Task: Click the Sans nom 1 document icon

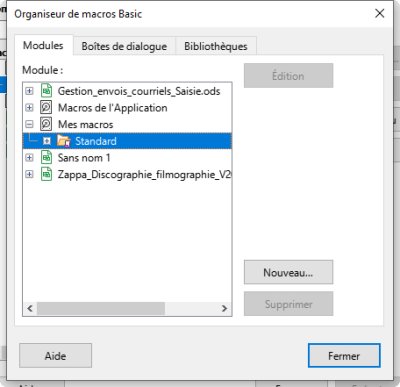Action: pos(46,158)
